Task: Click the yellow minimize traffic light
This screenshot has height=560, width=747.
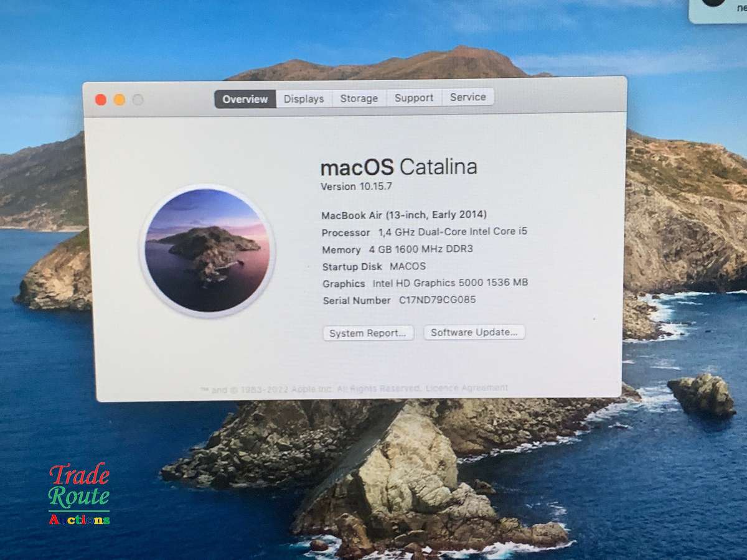Action: [118, 99]
